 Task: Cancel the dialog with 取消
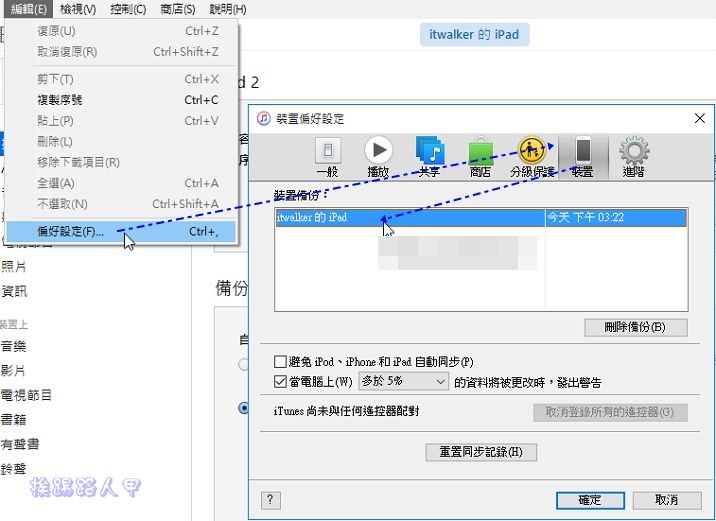(x=667, y=500)
